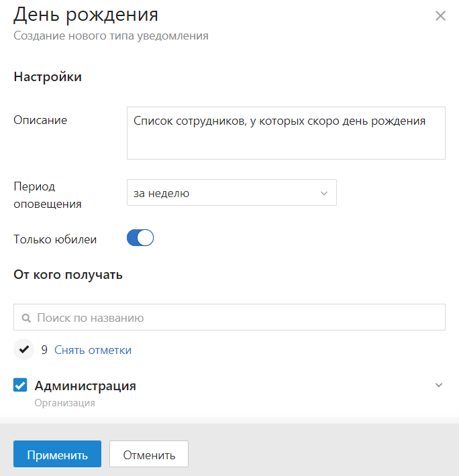The height and width of the screenshot is (476, 459).
Task: Click the Только юбилеи label
Action: click(55, 239)
